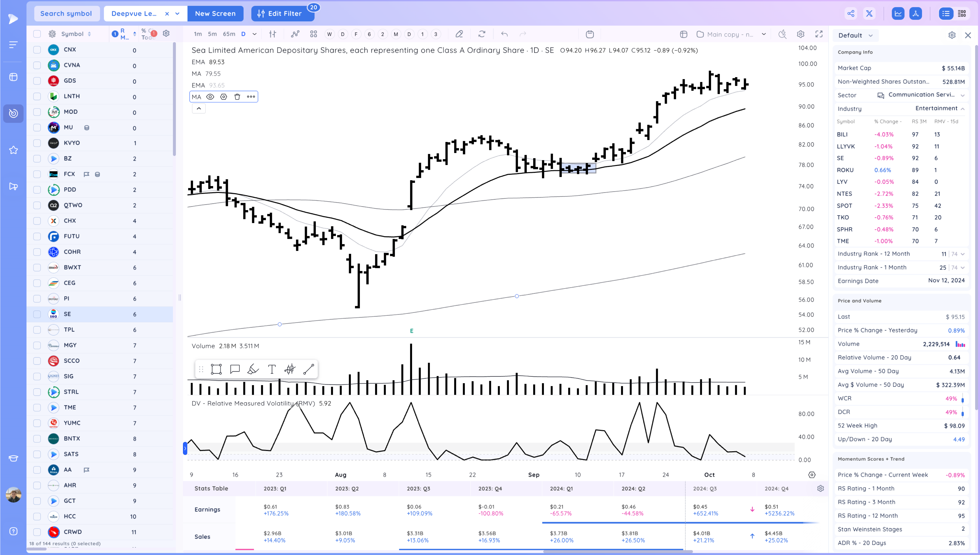
Task: Delete the MA indicator with trash icon
Action: [x=237, y=97]
